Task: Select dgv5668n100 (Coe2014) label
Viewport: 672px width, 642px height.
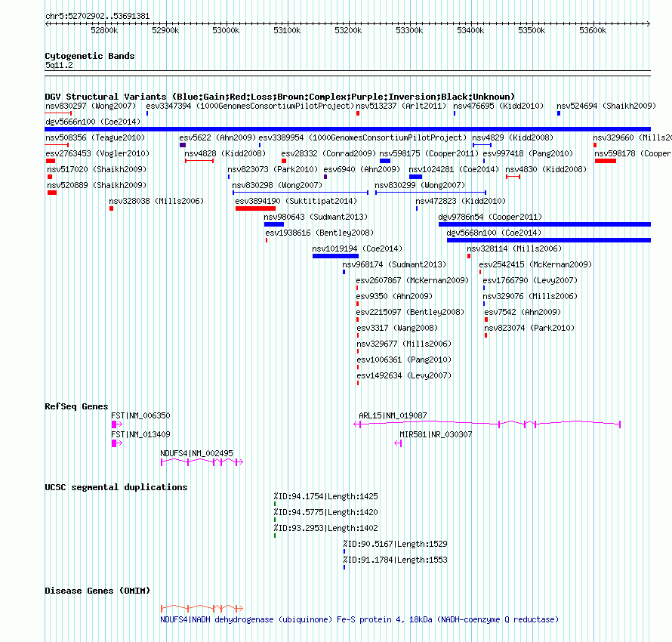Action: click(494, 233)
